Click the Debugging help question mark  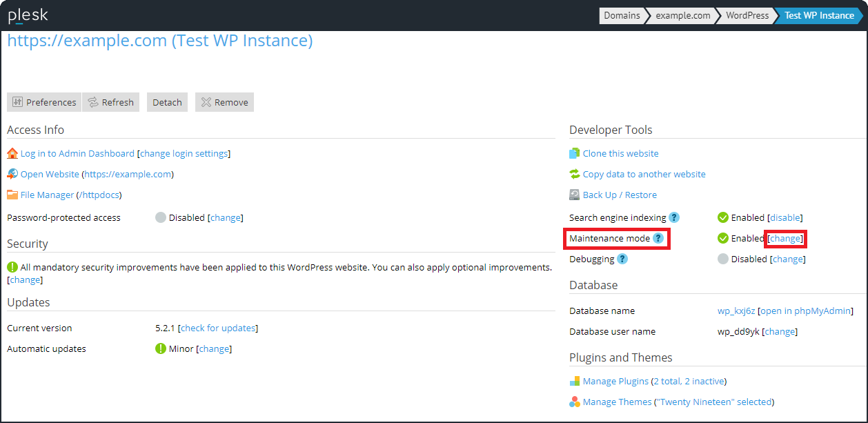pyautogui.click(x=622, y=259)
